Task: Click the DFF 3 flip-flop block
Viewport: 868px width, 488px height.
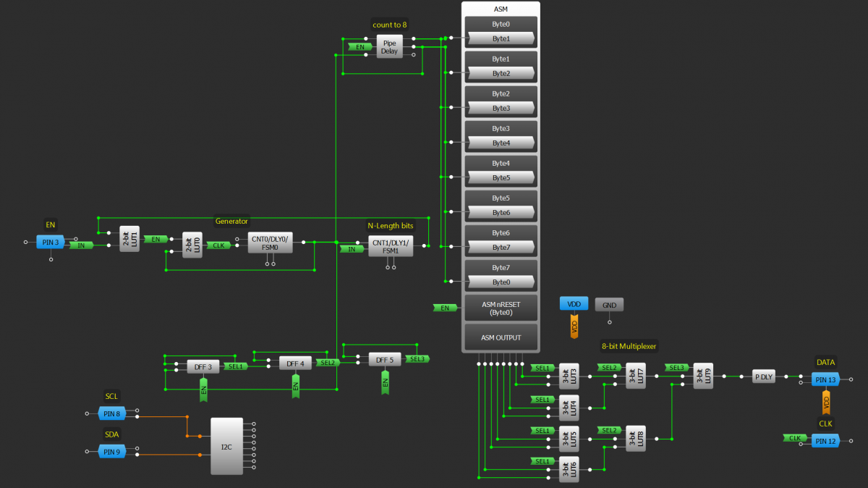Action: [203, 366]
